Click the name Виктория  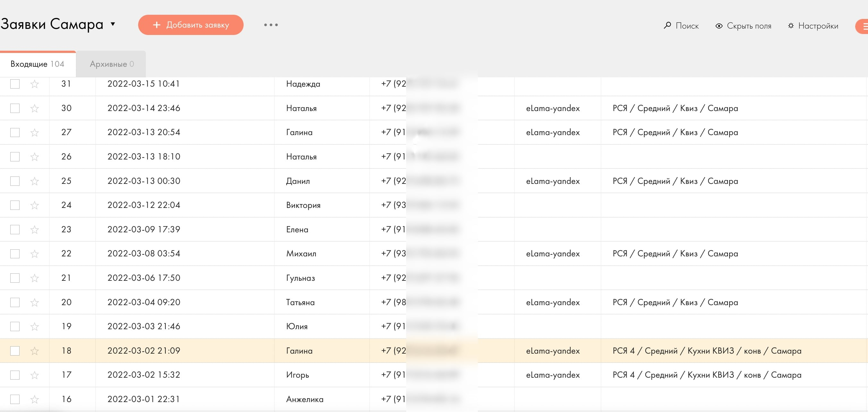[x=303, y=205]
